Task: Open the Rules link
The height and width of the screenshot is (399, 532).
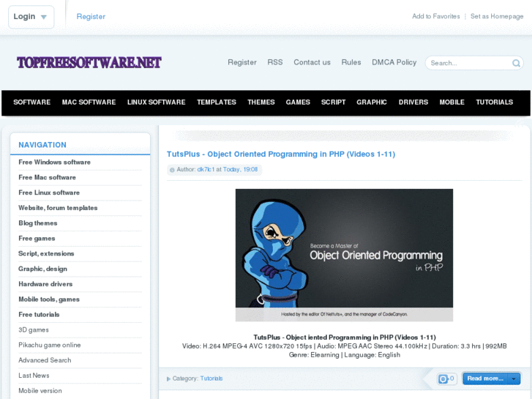Action: click(x=351, y=62)
